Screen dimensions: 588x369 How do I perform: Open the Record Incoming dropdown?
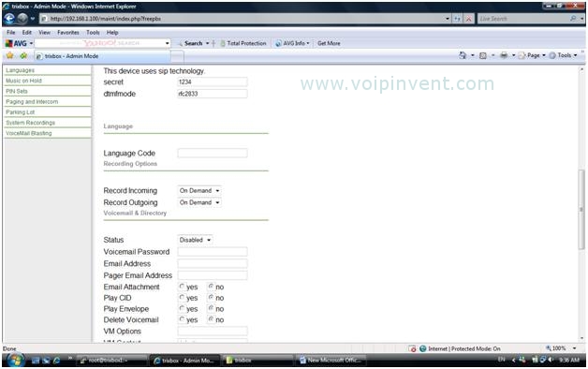[199, 190]
